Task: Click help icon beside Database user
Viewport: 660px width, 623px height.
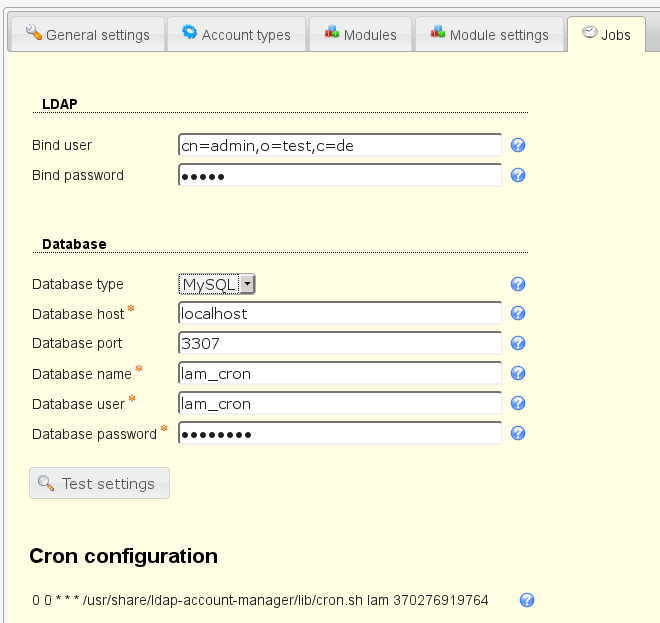Action: point(518,404)
